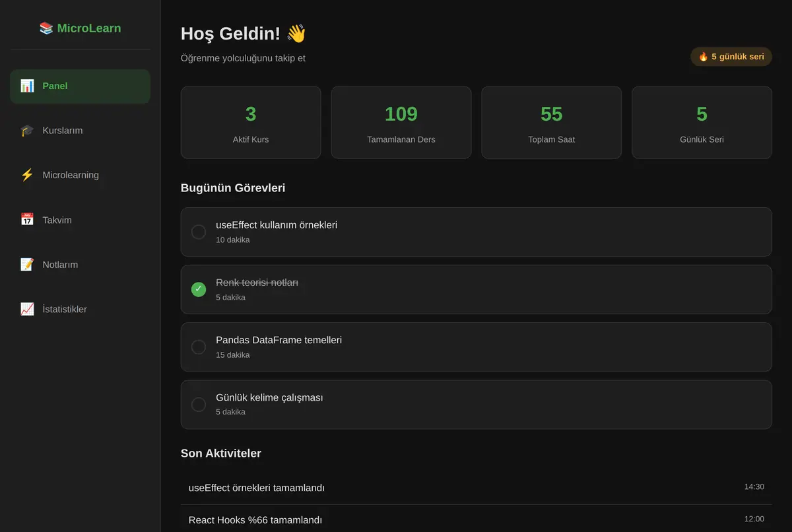Uncheck the Renk teorisi notları task
Image resolution: width=792 pixels, height=532 pixels.
[199, 289]
